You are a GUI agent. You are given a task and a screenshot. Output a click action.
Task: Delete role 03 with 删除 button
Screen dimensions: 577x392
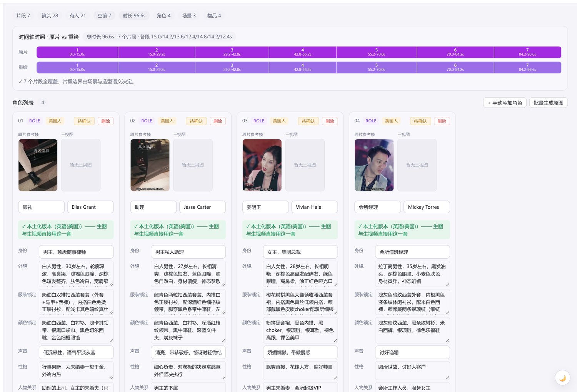click(x=330, y=121)
